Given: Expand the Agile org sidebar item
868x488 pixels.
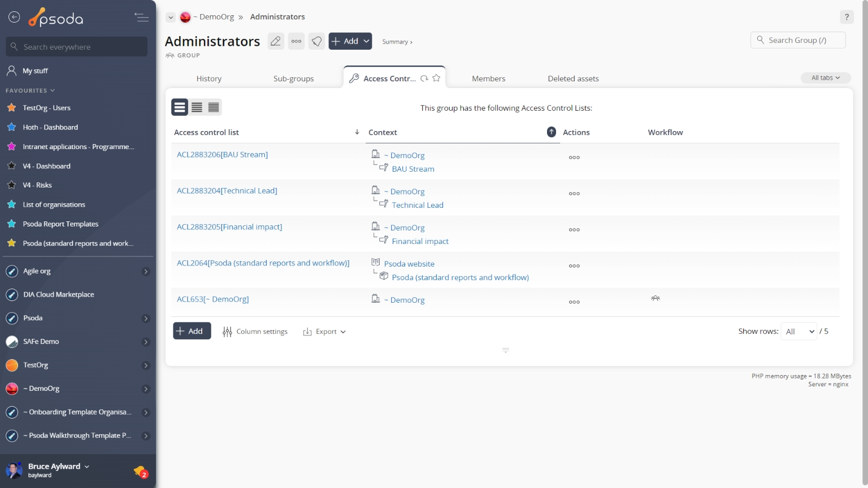Looking at the screenshot, I should point(146,272).
